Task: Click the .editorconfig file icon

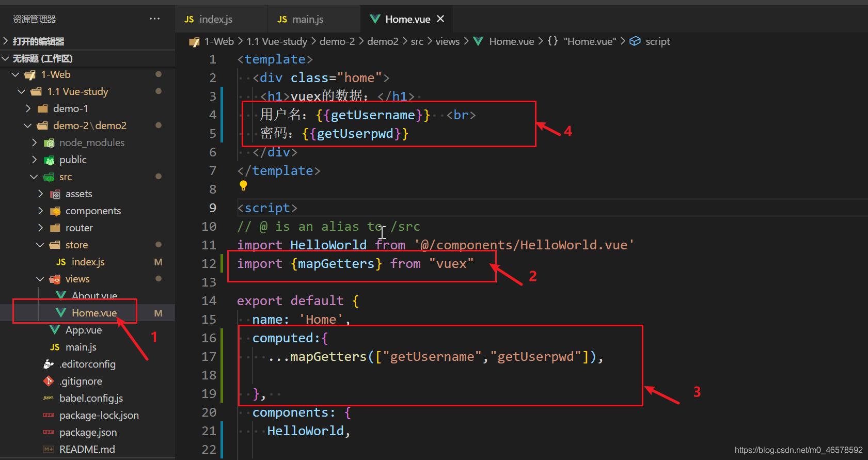Action: [x=49, y=364]
